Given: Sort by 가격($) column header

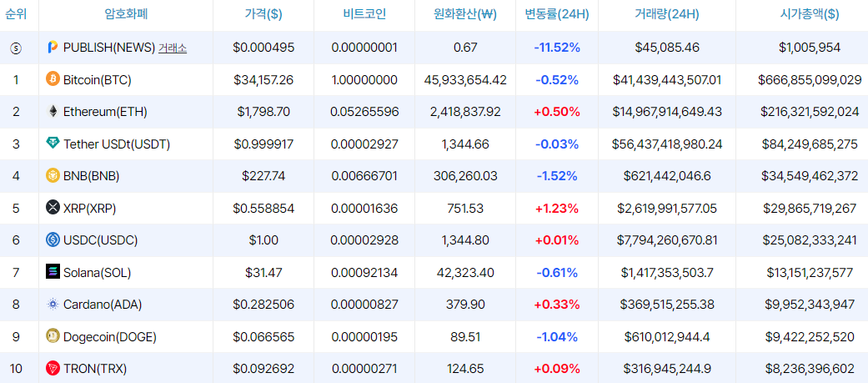Looking at the screenshot, I should point(263,14).
